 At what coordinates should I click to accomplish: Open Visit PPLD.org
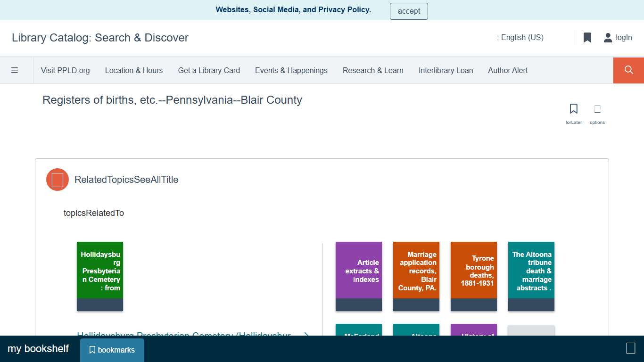65,70
